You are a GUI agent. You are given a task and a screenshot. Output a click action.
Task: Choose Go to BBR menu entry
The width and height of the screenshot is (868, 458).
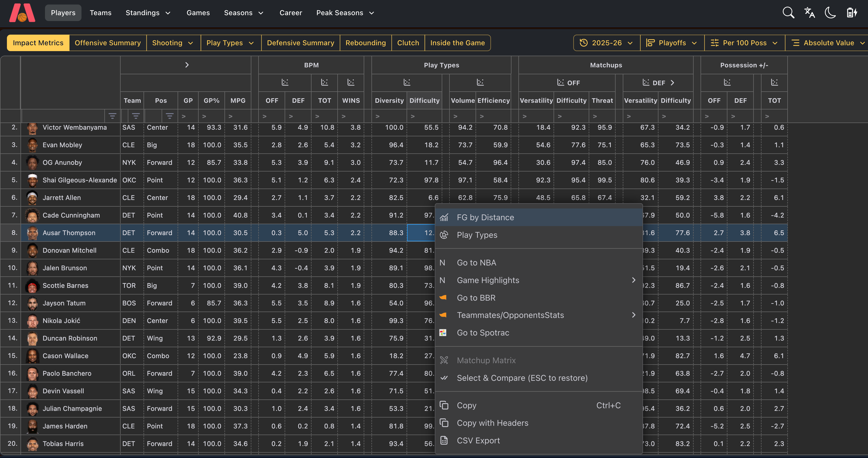pyautogui.click(x=539, y=298)
